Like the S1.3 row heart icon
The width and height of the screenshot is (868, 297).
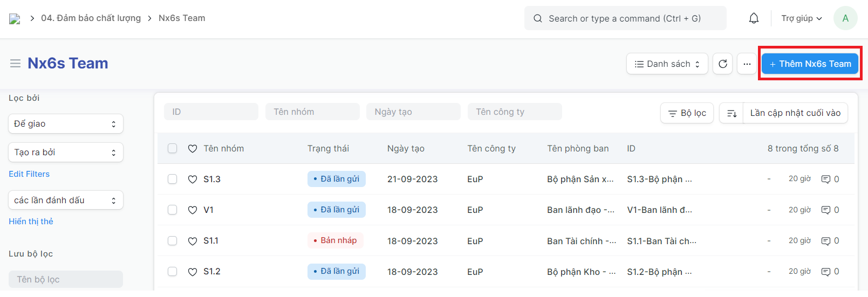click(193, 179)
